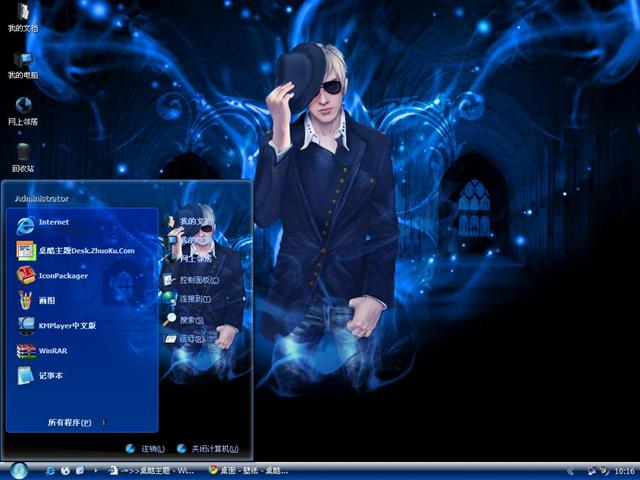Click the show desktop quick launch icon
640x480 pixels.
point(80,471)
